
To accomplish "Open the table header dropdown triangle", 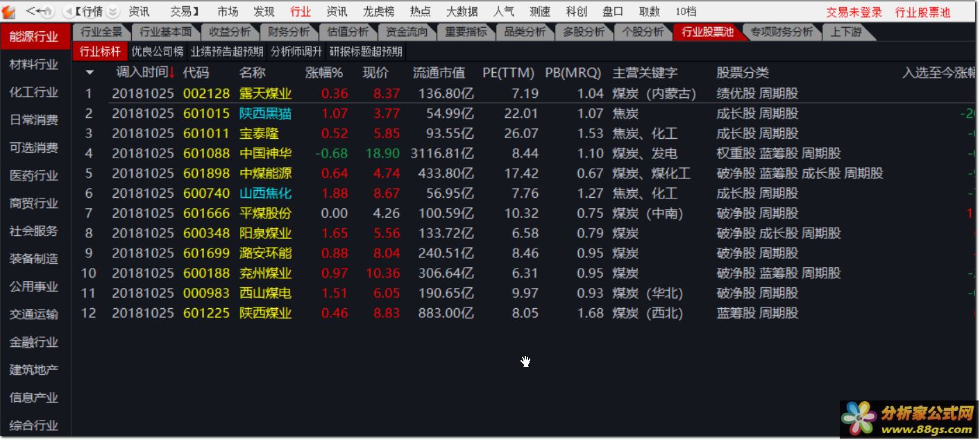I will click(90, 73).
